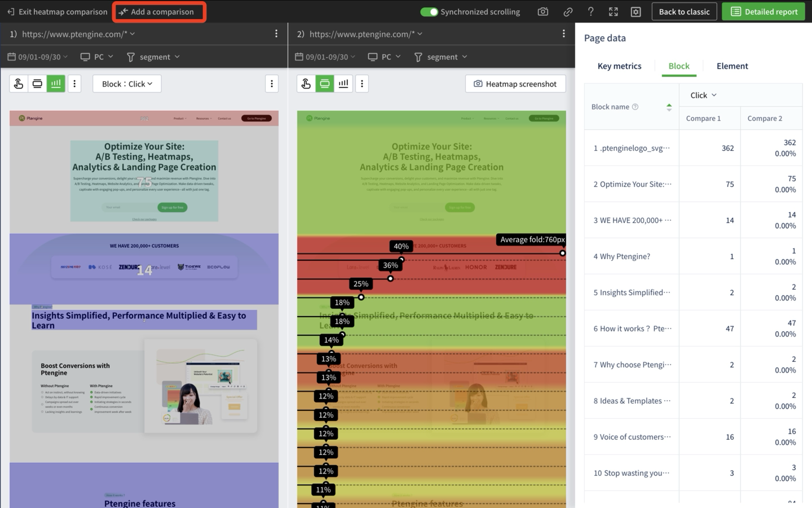Switch to Key metrics tab
This screenshot has width=812, height=508.
point(619,66)
